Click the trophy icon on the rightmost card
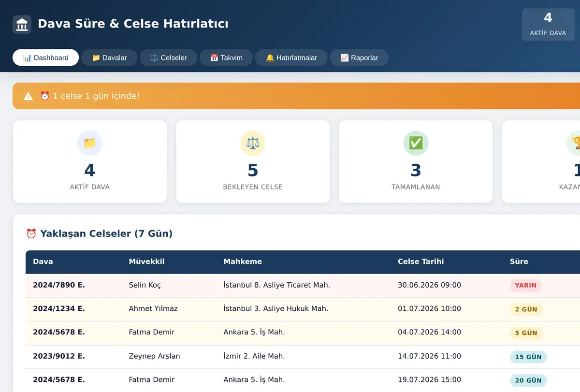 click(576, 143)
